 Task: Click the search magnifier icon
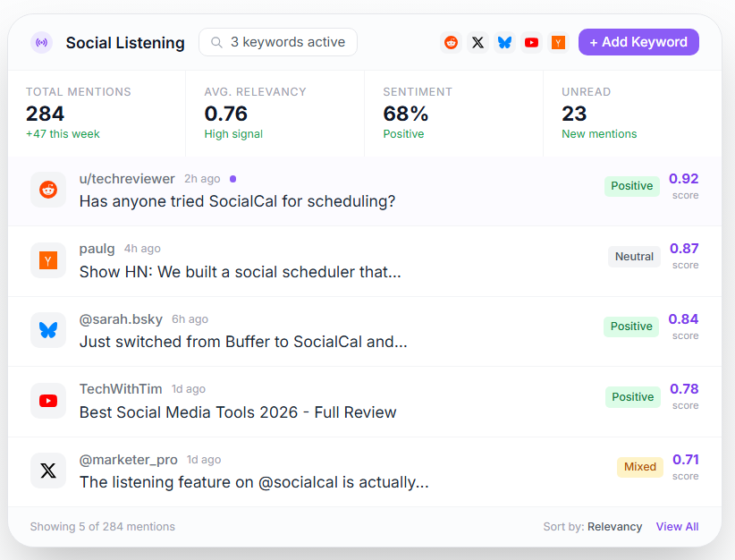(x=216, y=43)
